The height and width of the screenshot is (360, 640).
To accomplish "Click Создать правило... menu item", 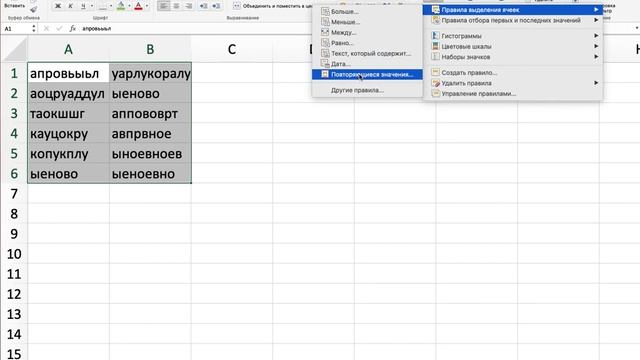I will pyautogui.click(x=513, y=73).
